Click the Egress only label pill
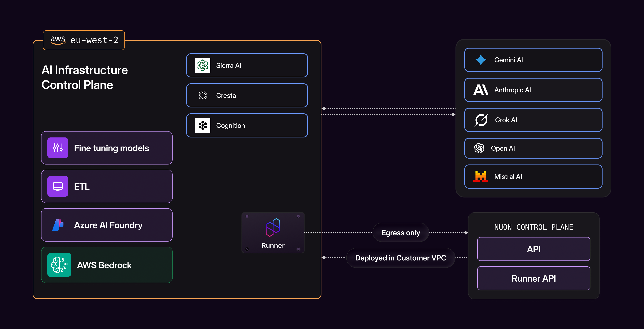This screenshot has width=644, height=329. coord(401,233)
